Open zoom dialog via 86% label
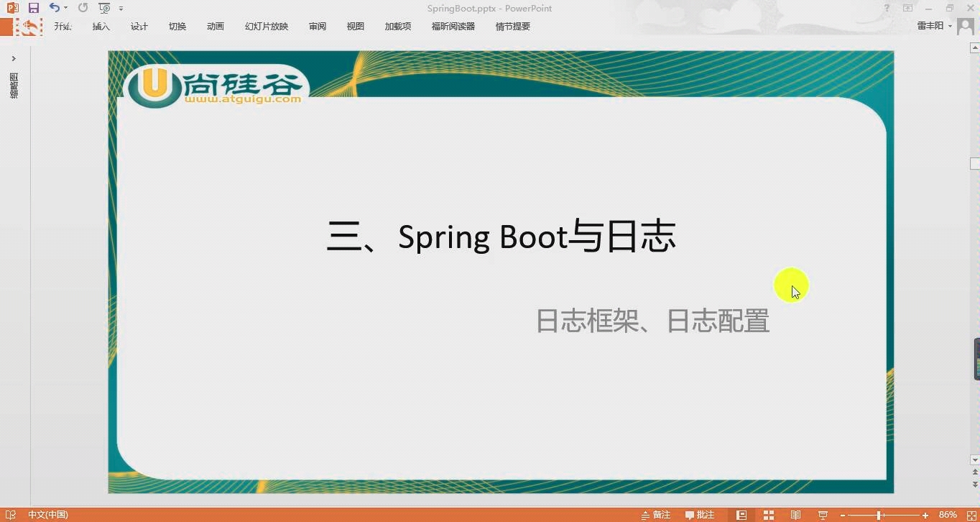 click(948, 515)
